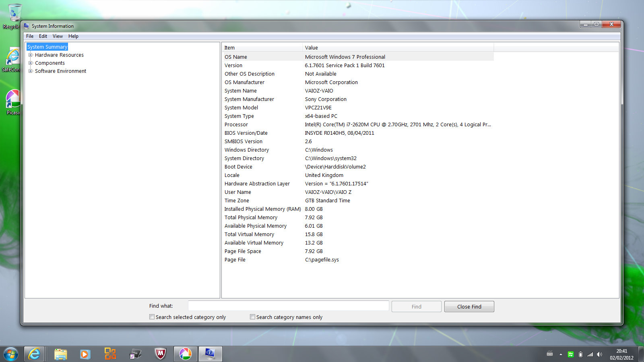The image size is (644, 362).
Task: Open the Microsoft Office icon in taskbar
Action: coord(110,354)
